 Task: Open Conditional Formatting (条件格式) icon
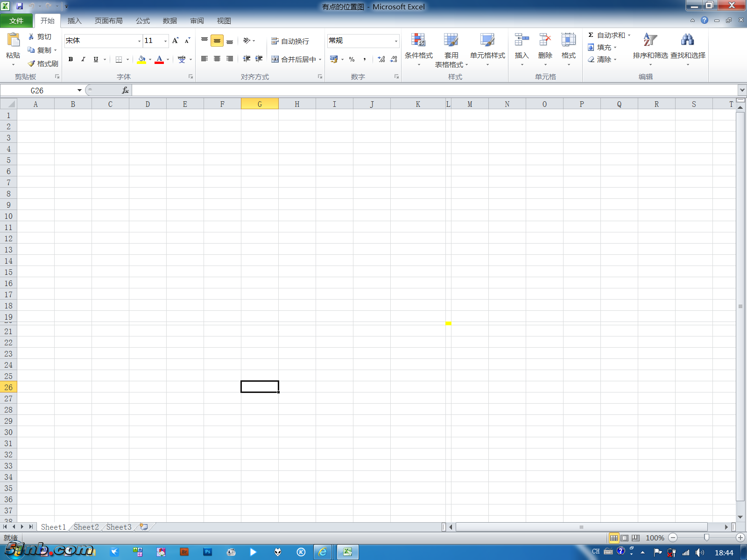(418, 40)
